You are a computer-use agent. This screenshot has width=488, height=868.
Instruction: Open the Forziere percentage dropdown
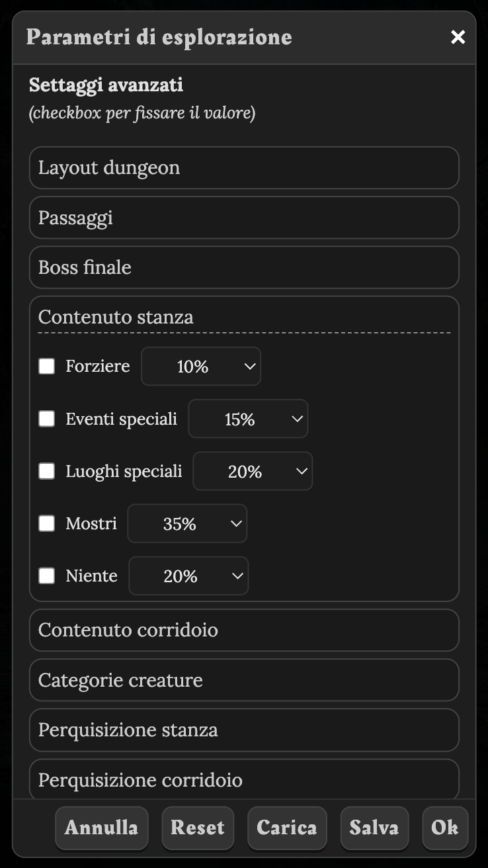coord(201,367)
